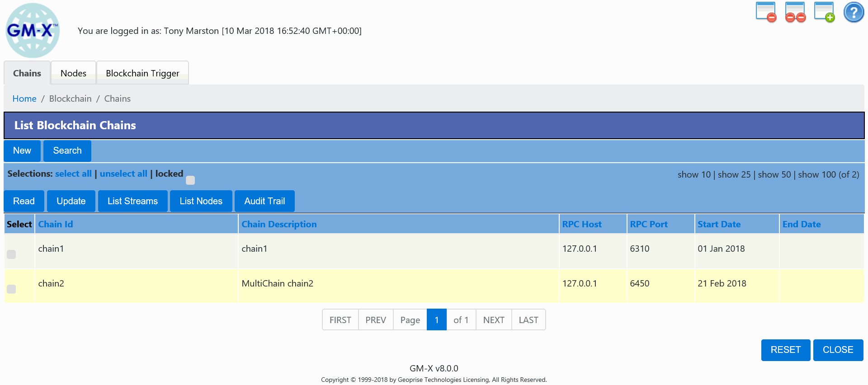Click the RESET button
Image resolution: width=868 pixels, height=385 pixels.
pos(786,350)
